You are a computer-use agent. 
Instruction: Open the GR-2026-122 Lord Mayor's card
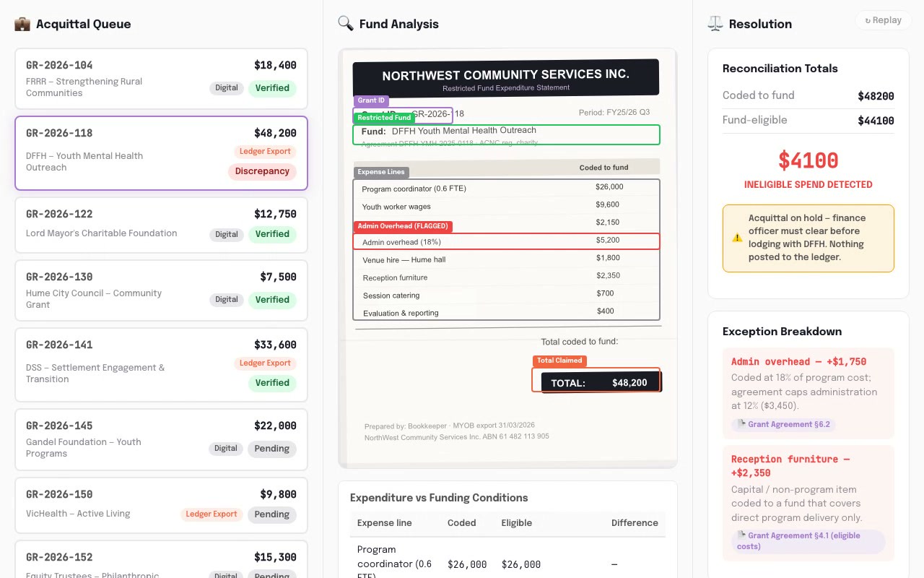pyautogui.click(x=161, y=225)
